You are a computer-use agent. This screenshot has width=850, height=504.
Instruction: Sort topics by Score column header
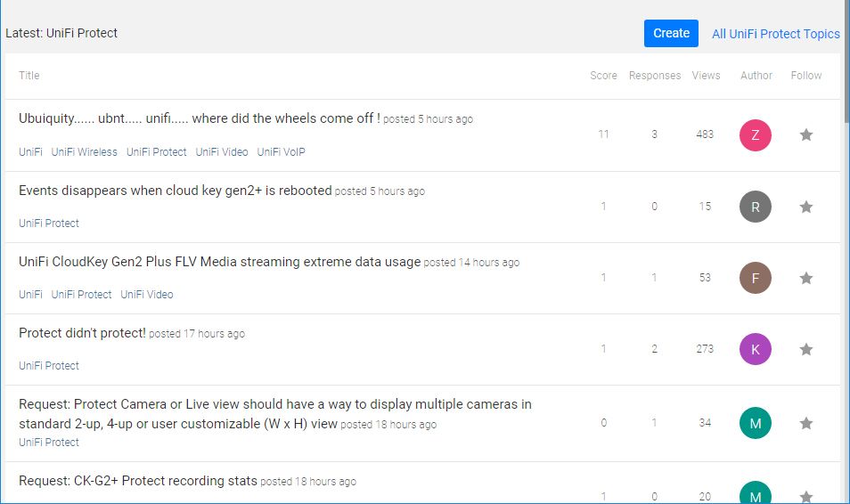(603, 76)
